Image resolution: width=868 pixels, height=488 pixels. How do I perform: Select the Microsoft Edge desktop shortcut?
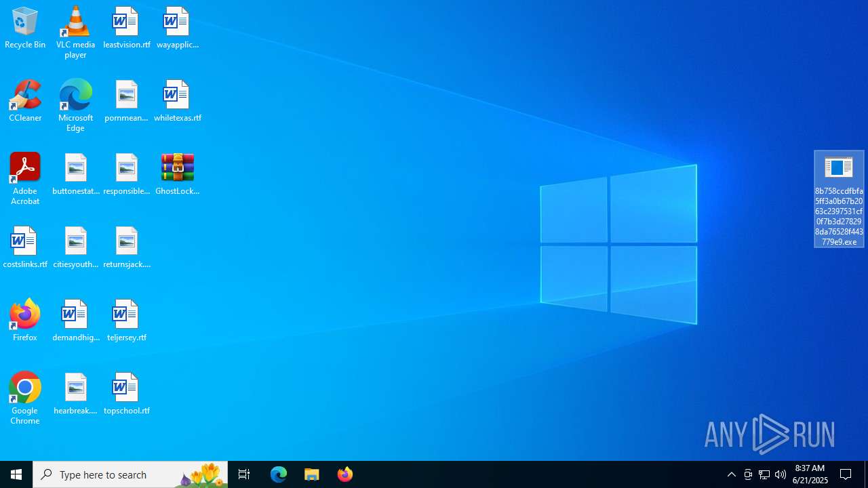point(75,106)
